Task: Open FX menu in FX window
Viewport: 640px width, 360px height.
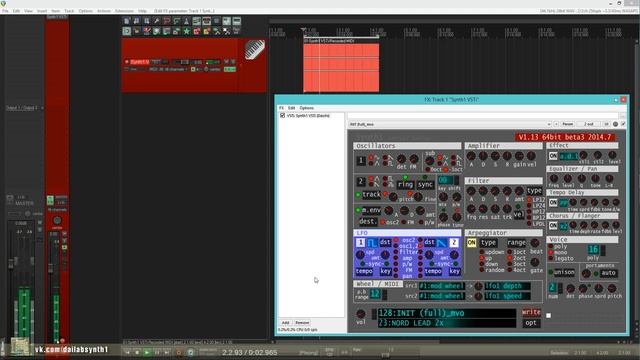Action: point(281,108)
